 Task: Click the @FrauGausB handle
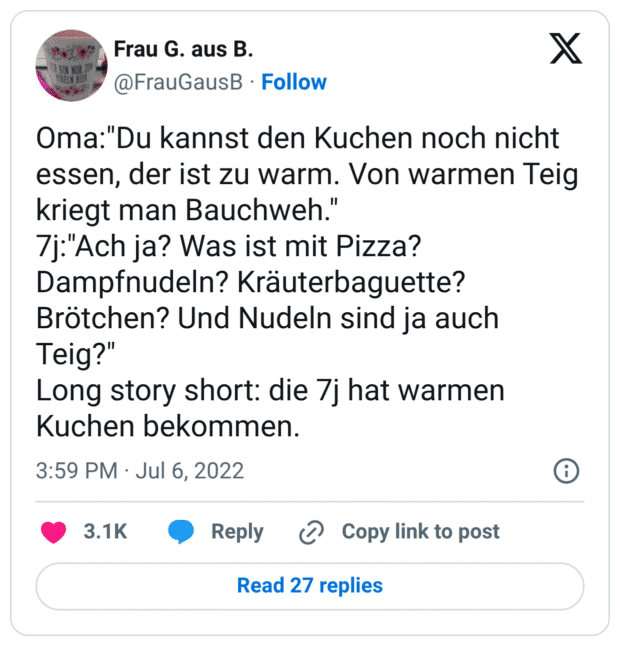178,82
